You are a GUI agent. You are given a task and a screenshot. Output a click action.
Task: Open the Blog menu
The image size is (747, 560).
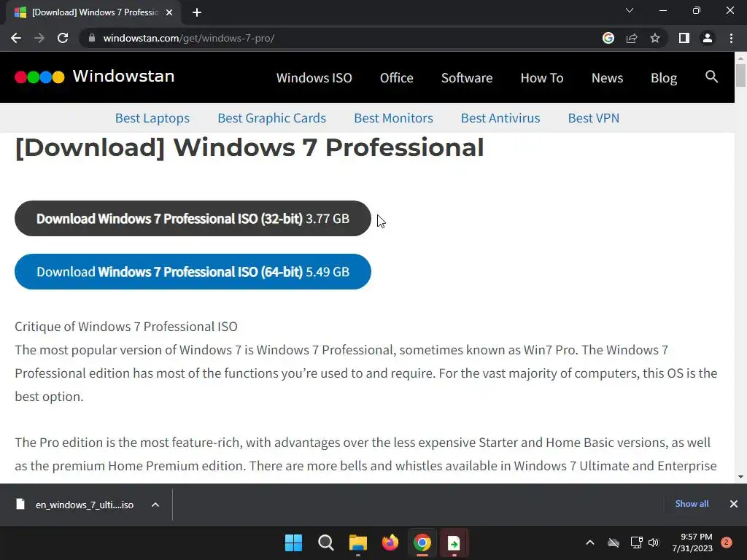[664, 77]
